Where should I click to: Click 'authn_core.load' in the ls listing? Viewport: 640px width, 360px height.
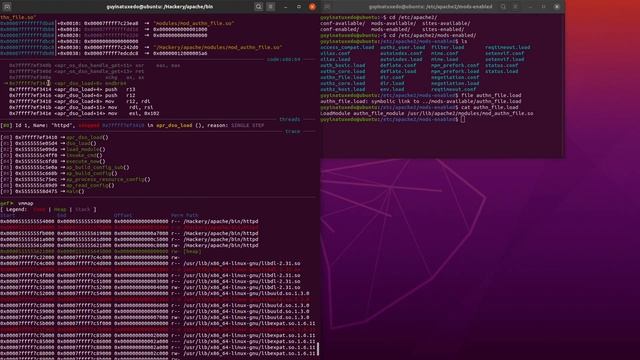pyautogui.click(x=343, y=71)
